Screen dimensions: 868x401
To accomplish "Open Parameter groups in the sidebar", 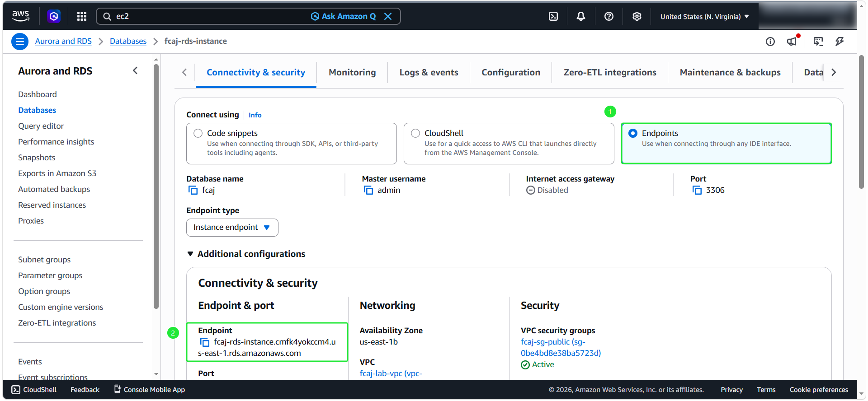I will pos(50,275).
